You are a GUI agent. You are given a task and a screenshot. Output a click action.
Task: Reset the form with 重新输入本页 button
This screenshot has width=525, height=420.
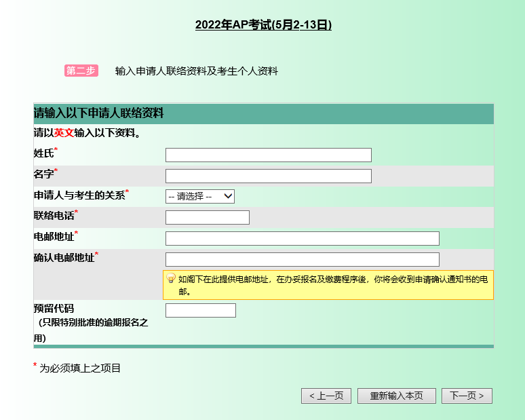[x=396, y=396]
